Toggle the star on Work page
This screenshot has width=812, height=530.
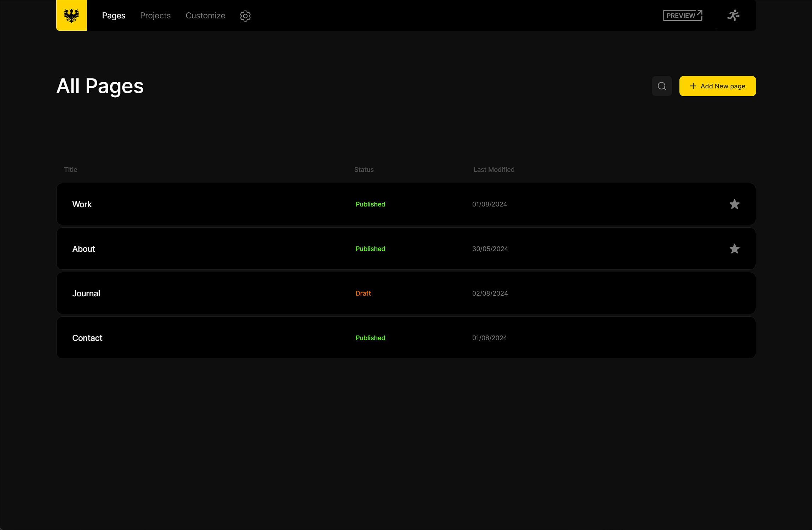[x=734, y=204]
